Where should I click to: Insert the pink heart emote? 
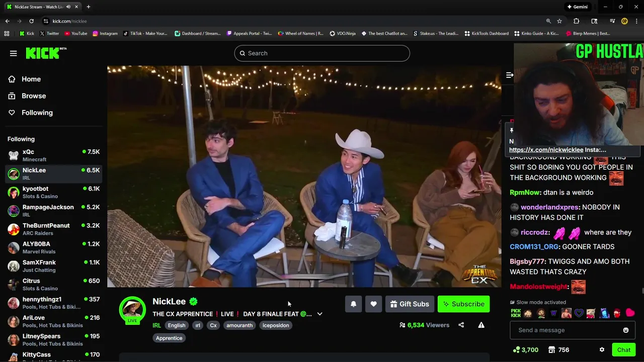click(x=630, y=313)
